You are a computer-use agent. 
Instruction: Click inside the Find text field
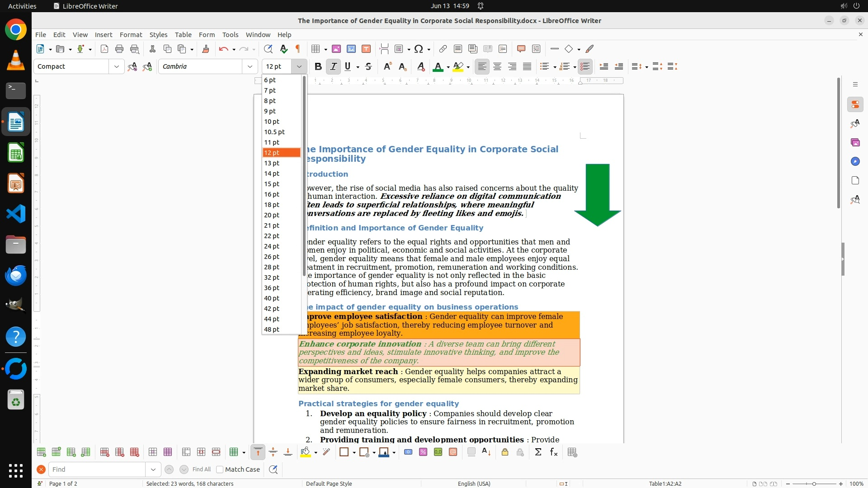point(97,469)
